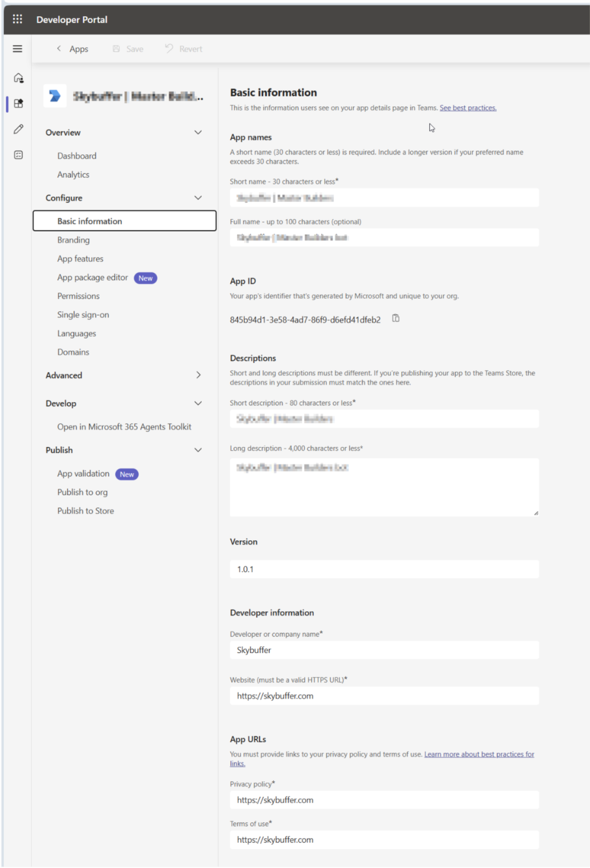Collapse the Publish section
The height and width of the screenshot is (868, 590).
(198, 450)
